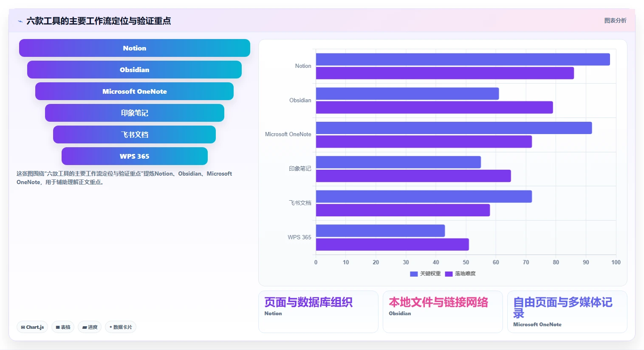Select the Notion funnel bar
Viewport: 644px width, 350px height.
135,48
